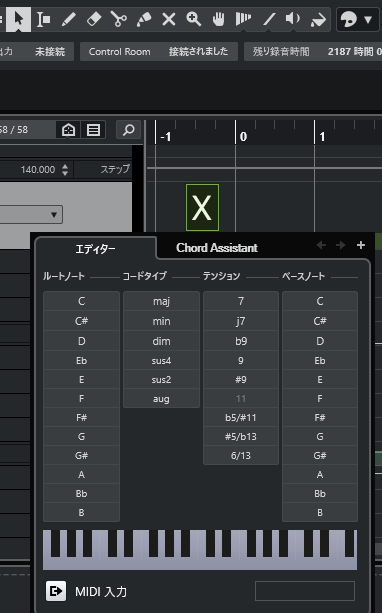The height and width of the screenshot is (613, 382).
Task: Click ruler marker at bar 1
Action: 322,136
